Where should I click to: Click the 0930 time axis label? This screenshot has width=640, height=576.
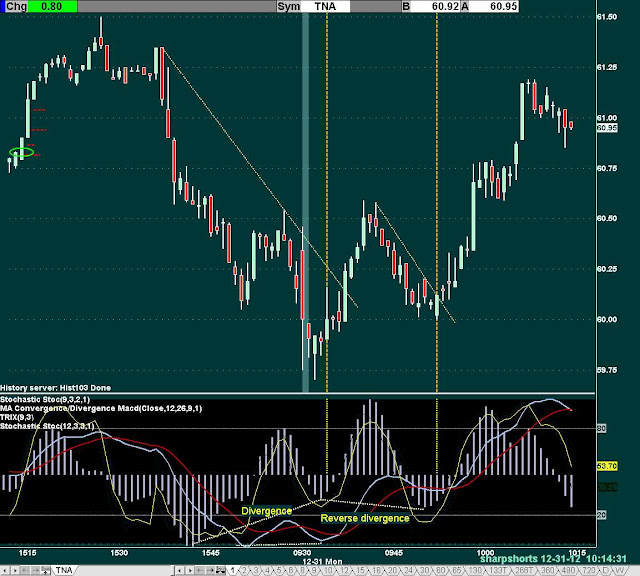302,553
